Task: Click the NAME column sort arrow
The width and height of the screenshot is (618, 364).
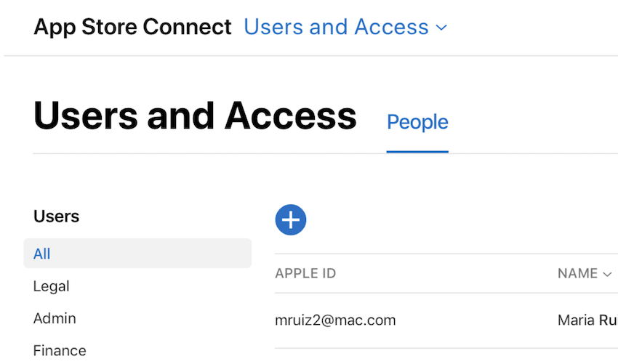Action: [x=607, y=274]
